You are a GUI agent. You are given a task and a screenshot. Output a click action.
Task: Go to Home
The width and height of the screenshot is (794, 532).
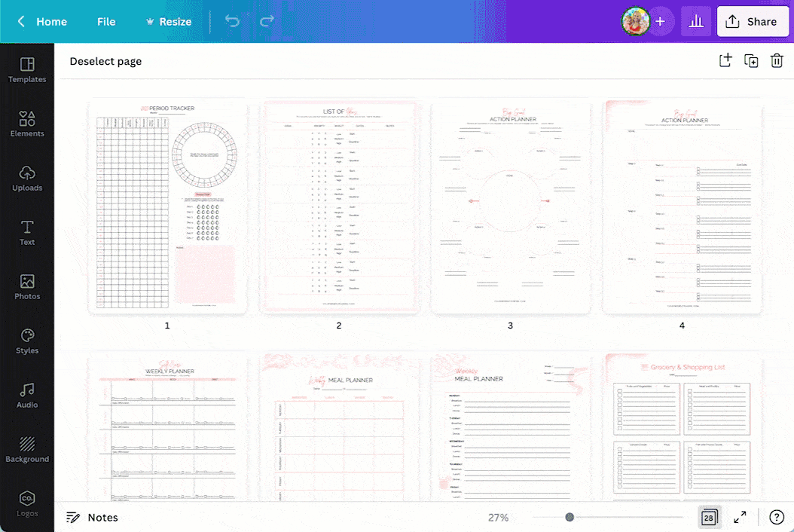(52, 21)
